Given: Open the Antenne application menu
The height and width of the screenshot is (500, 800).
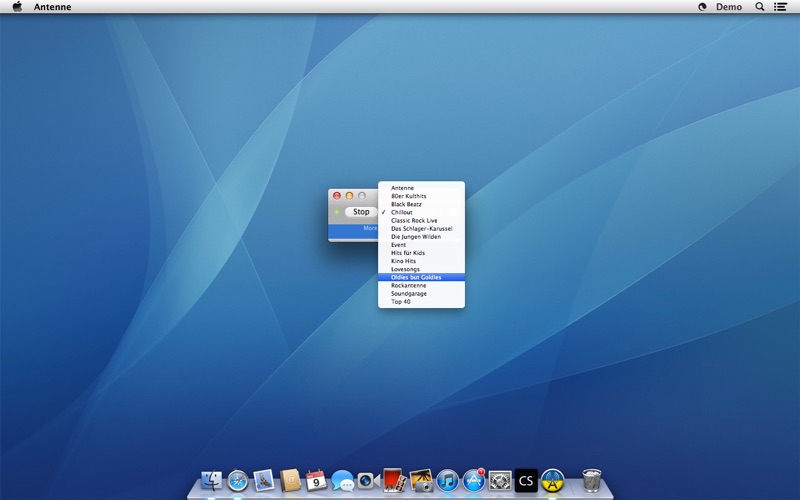Looking at the screenshot, I should tap(53, 7).
